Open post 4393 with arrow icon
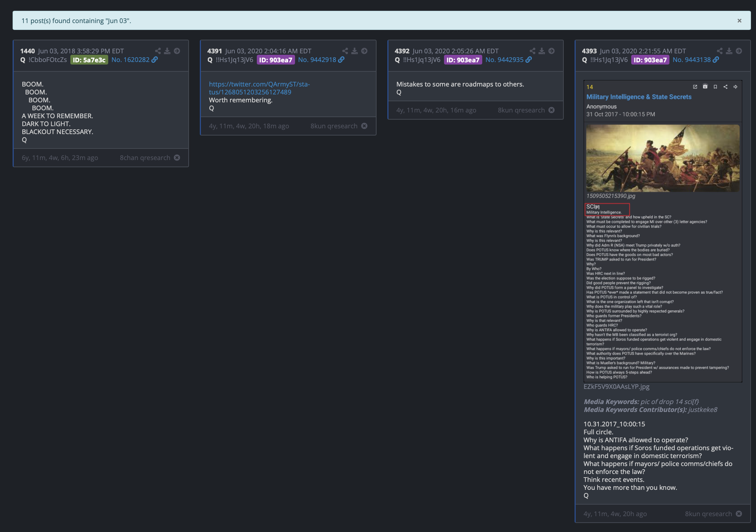This screenshot has height=532, width=756. pyautogui.click(x=739, y=51)
